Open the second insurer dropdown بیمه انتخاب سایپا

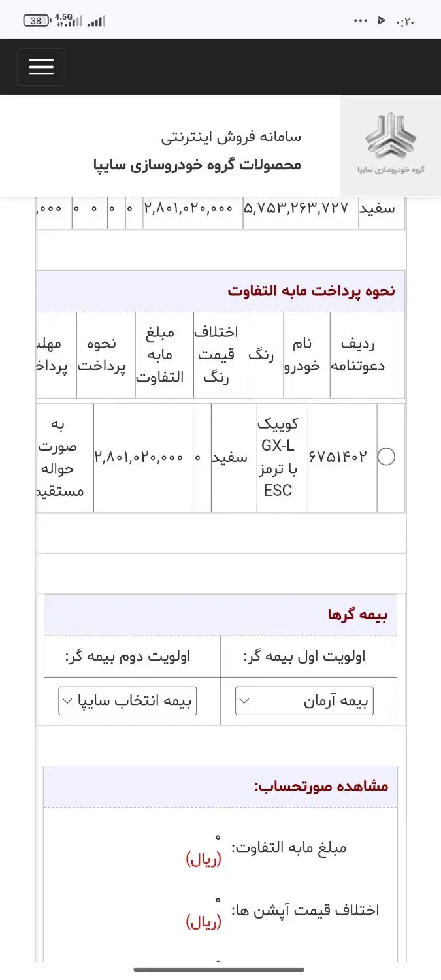click(x=127, y=700)
